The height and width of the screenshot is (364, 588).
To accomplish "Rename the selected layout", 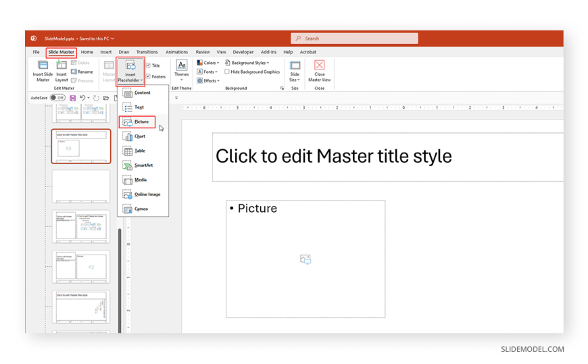I will pyautogui.click(x=82, y=72).
